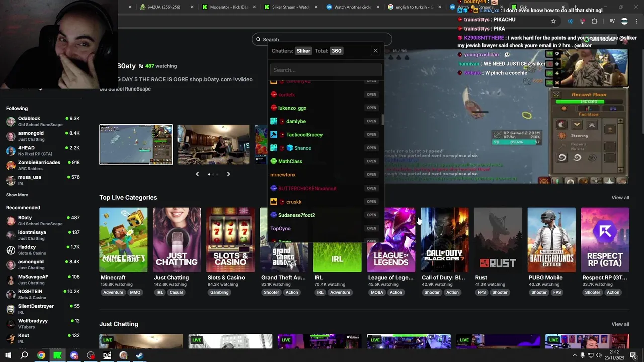Screen dimensions: 644x362
Task: Select the second featured kitchen stream thumbnail
Action: 213,145
